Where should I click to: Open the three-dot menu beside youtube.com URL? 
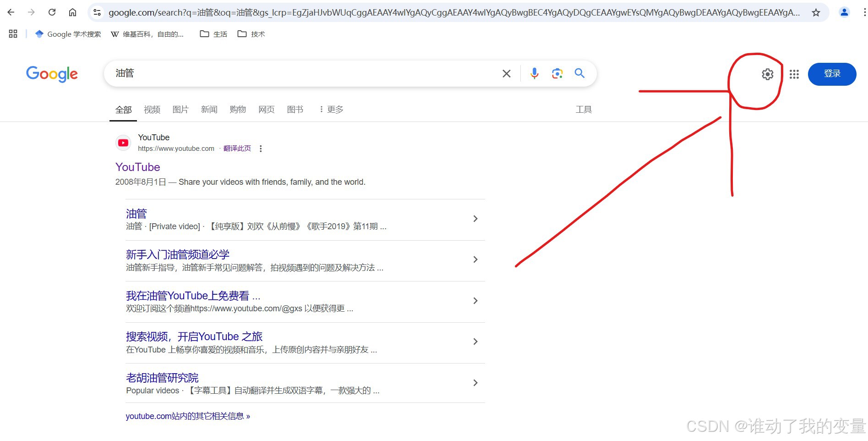(x=261, y=149)
